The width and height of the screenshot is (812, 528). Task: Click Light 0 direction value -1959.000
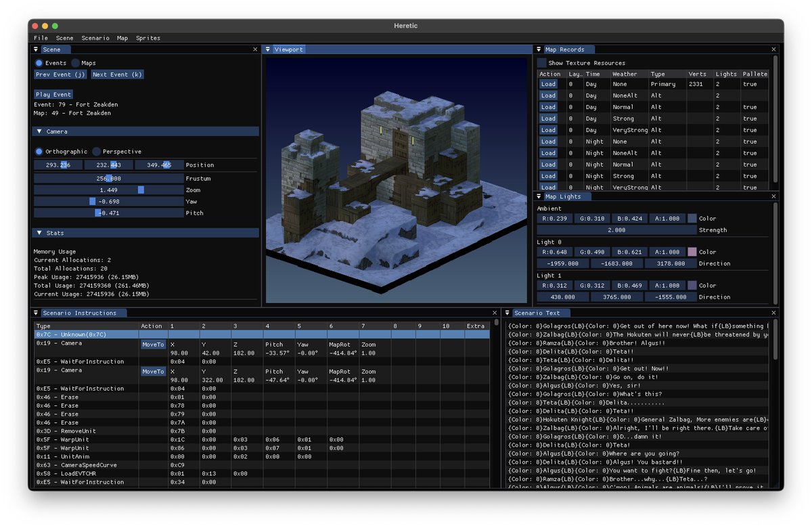pyautogui.click(x=562, y=263)
